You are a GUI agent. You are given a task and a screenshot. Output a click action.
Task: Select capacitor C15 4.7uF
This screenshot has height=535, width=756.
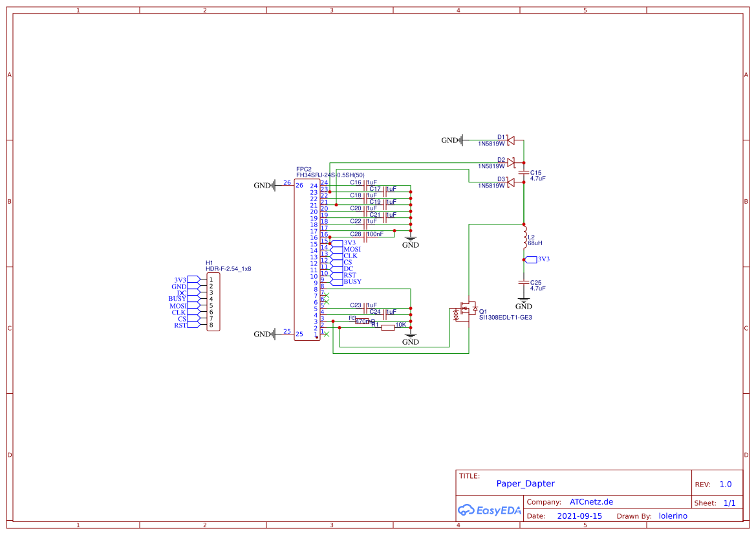tap(524, 172)
